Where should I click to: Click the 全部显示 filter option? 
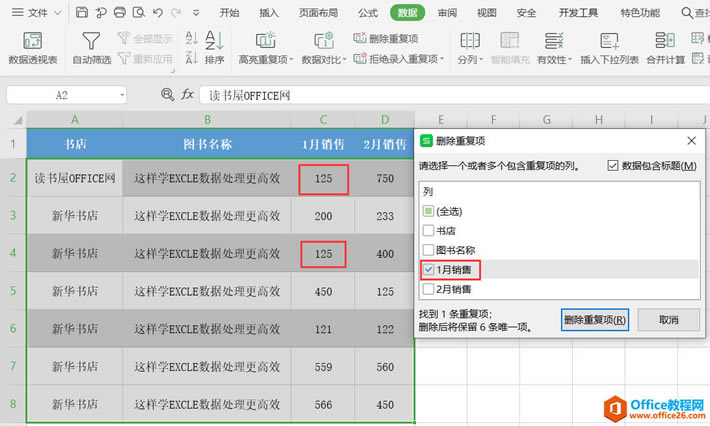[x=145, y=38]
